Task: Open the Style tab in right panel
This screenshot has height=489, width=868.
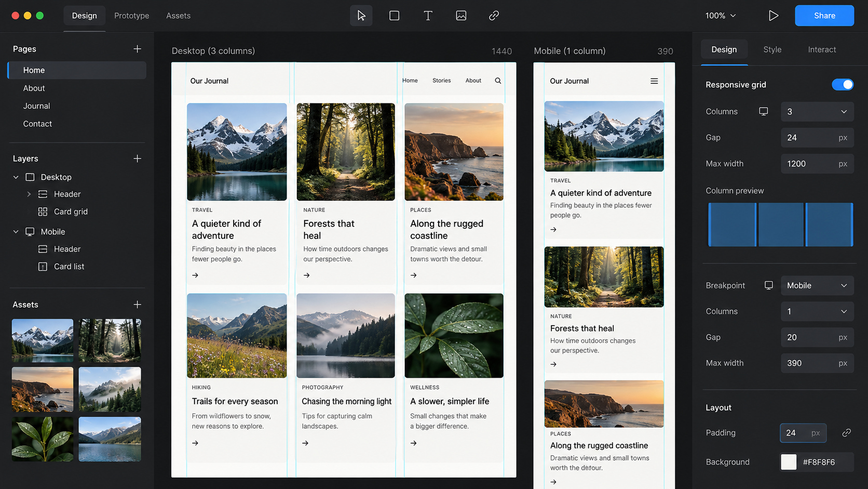Action: pyautogui.click(x=772, y=49)
